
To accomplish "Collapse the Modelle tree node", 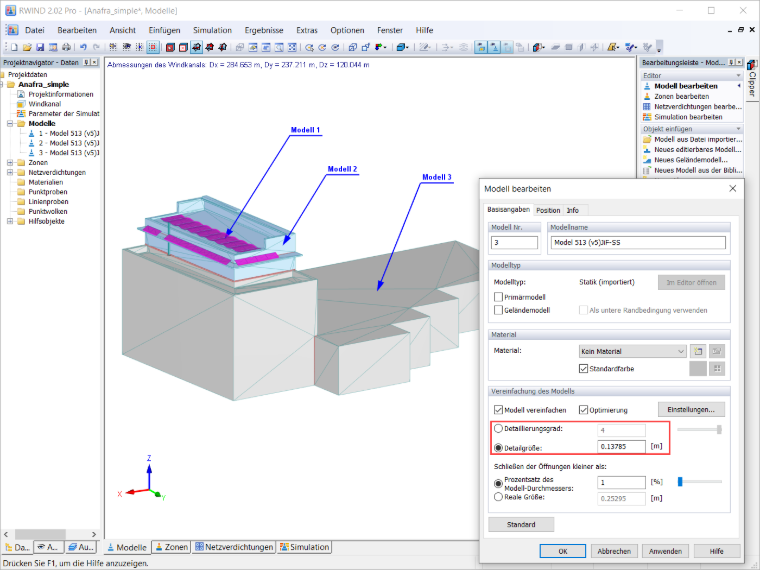I will point(10,124).
